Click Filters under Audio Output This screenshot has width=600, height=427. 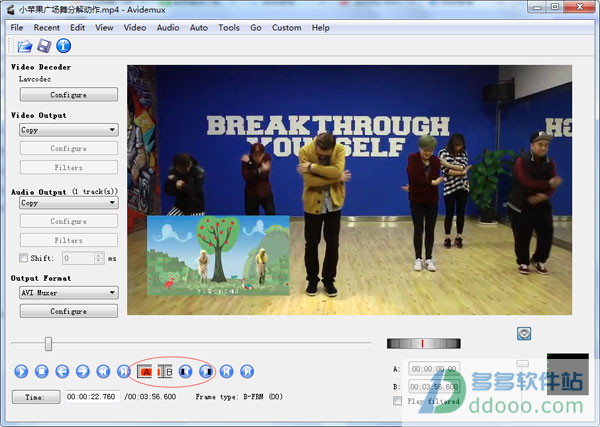click(x=69, y=240)
